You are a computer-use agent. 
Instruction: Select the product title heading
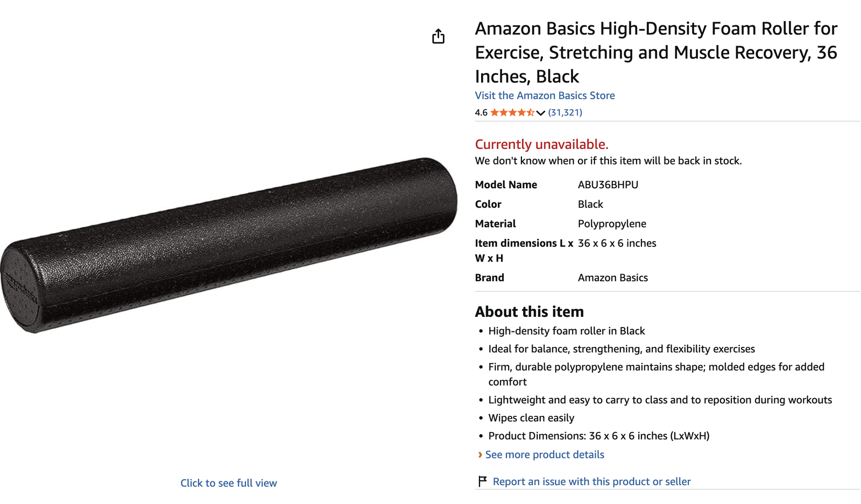(655, 52)
